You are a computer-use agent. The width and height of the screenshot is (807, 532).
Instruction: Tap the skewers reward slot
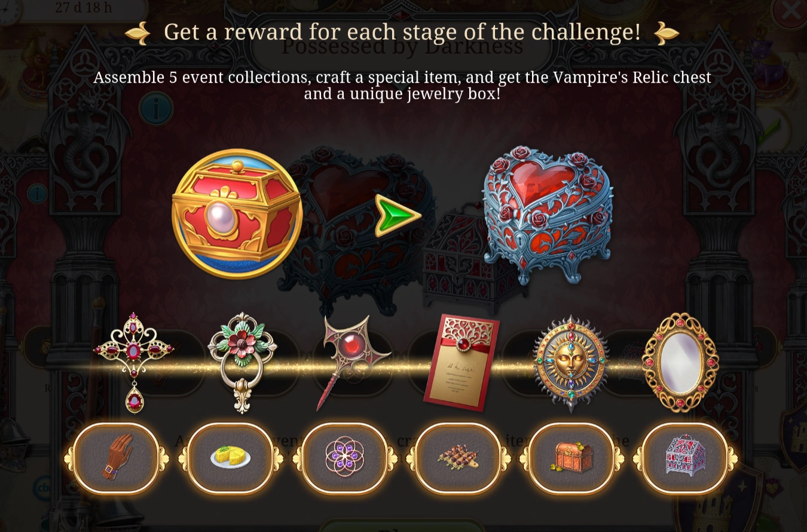coord(457,458)
